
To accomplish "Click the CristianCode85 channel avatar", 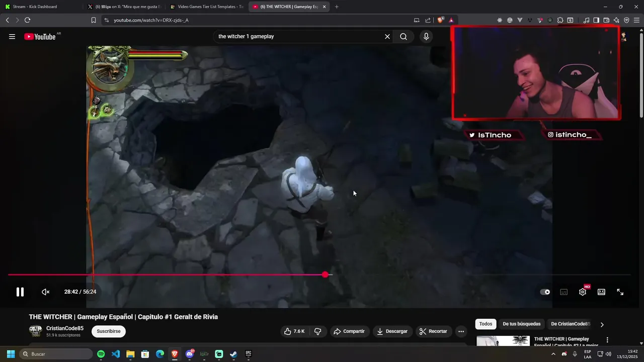I will click(35, 331).
